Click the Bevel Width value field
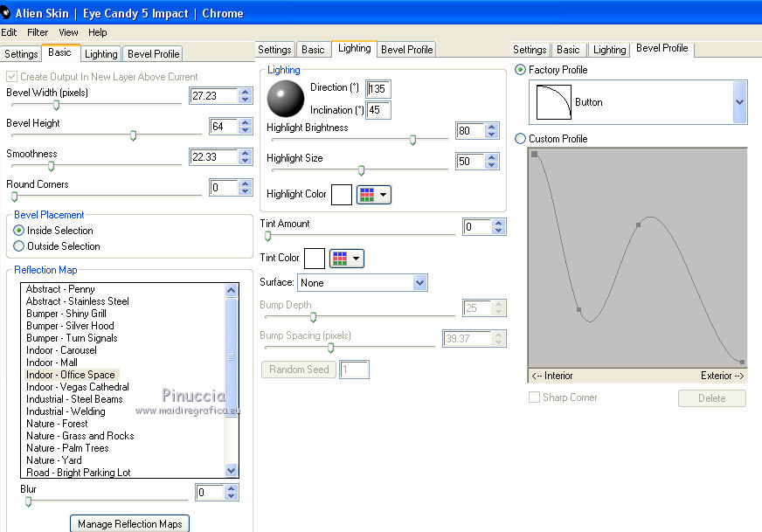Image resolution: width=762 pixels, height=532 pixels. coord(214,96)
